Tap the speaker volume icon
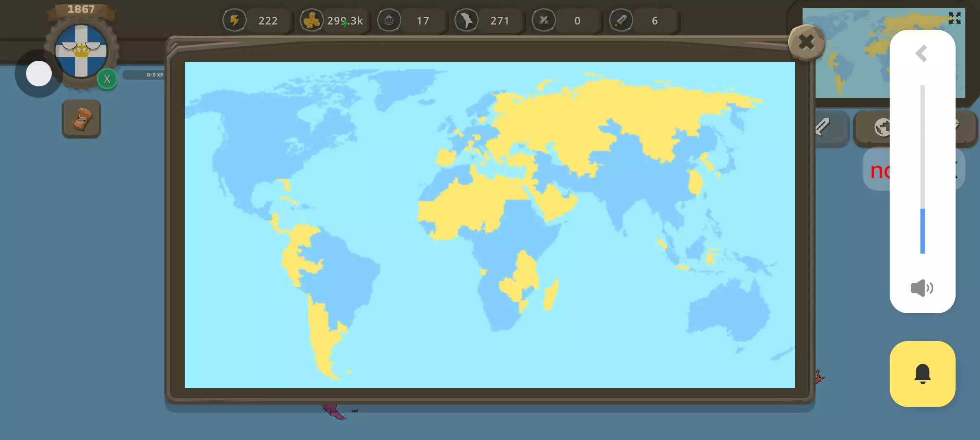 (921, 288)
